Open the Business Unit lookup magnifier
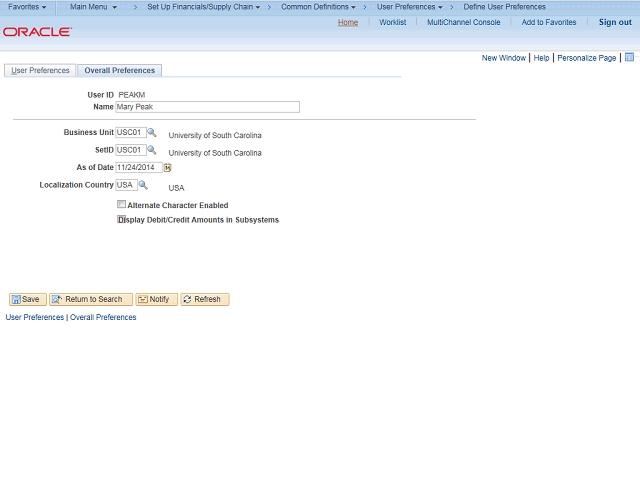Viewport: 640px width, 480px height. 151,133
